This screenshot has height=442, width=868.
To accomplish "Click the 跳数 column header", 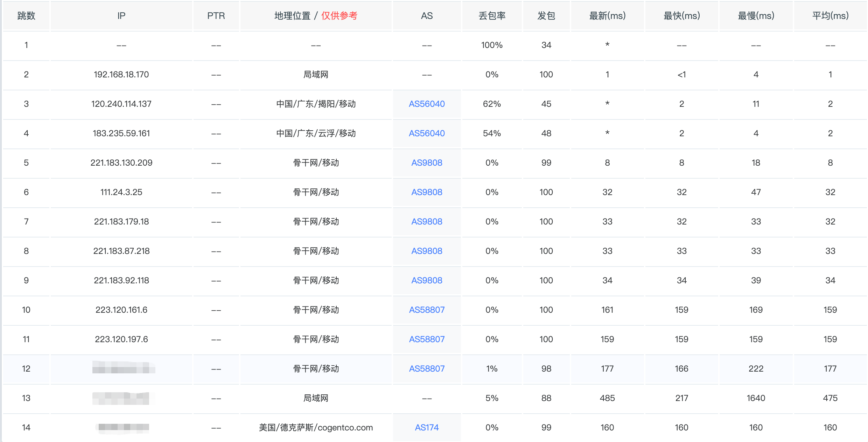I will point(26,16).
